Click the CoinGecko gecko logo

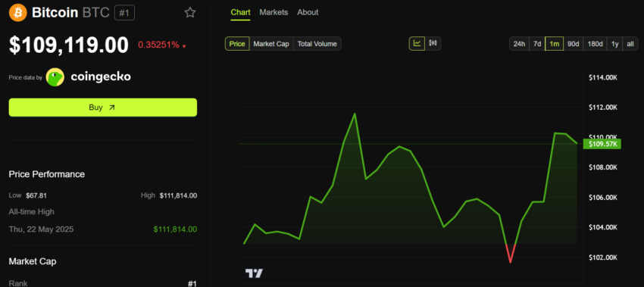click(x=55, y=76)
